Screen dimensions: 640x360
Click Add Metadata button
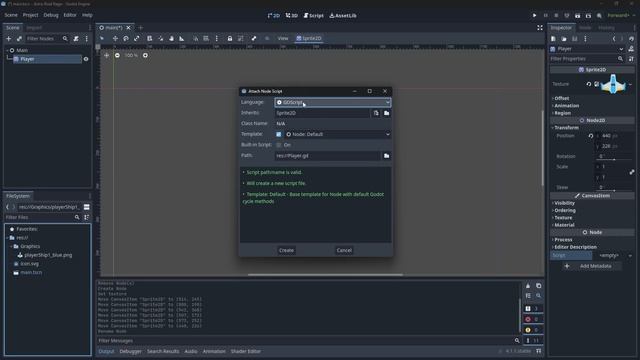[x=591, y=266]
